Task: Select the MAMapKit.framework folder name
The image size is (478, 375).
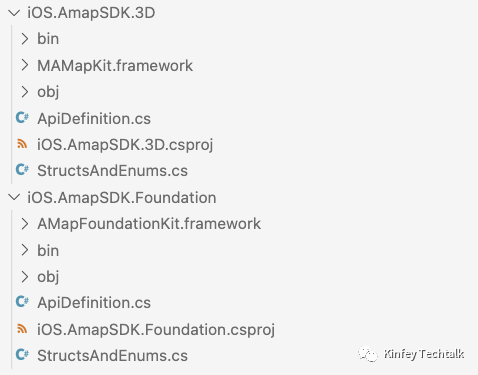Action: [115, 66]
